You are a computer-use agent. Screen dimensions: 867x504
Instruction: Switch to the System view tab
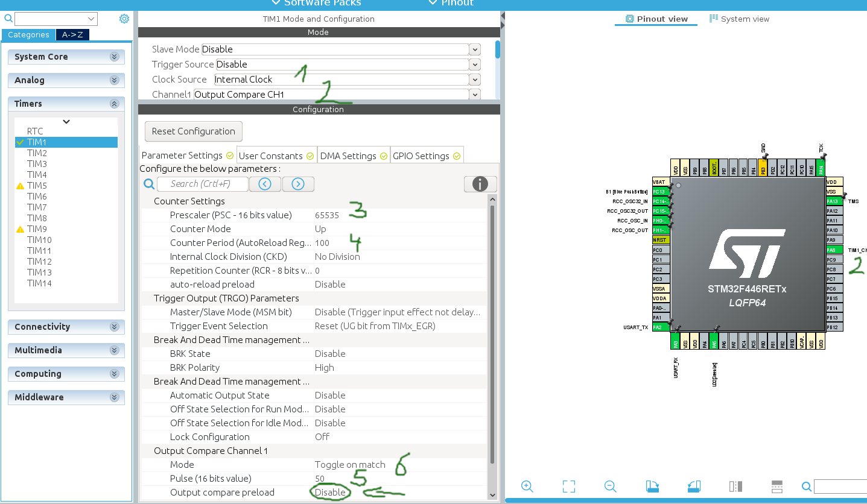(740, 19)
